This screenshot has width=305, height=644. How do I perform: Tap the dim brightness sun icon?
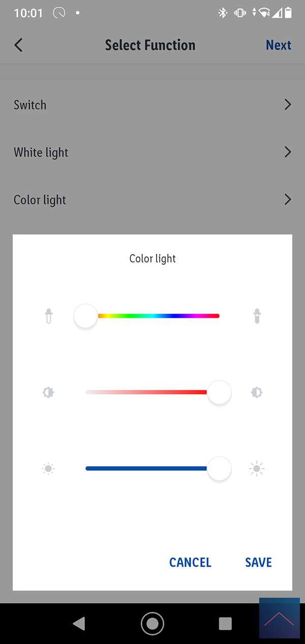coord(49,469)
